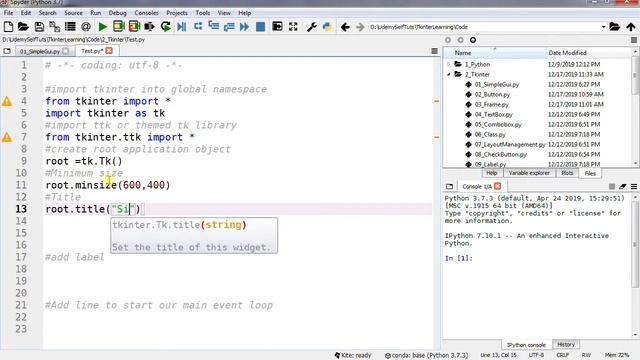
Task: Click the conda base environment status
Action: (x=427, y=356)
